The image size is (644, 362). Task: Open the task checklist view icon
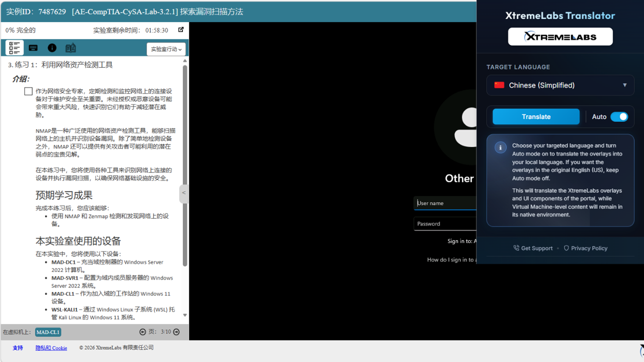tap(14, 48)
